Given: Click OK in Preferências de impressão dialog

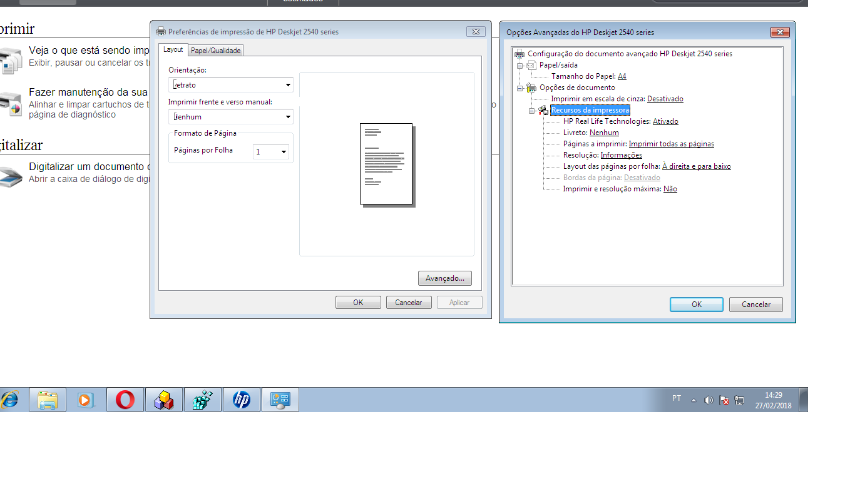Looking at the screenshot, I should click(358, 303).
